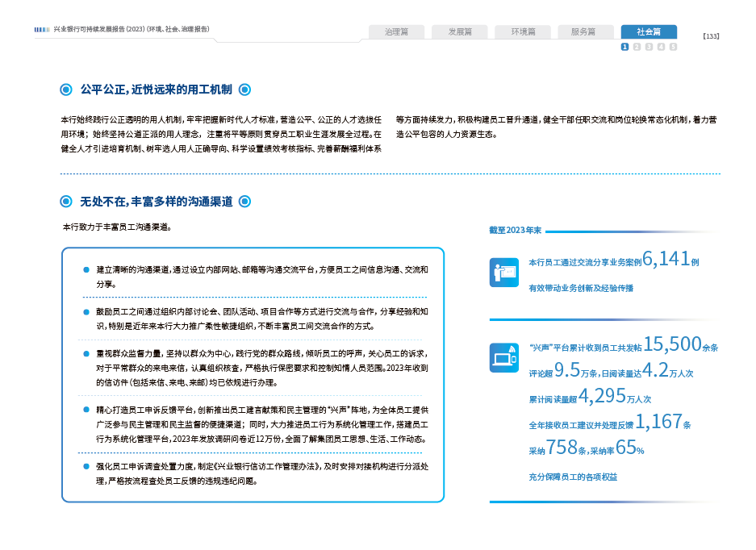Click the active 社会篇 tab
Screen dimensions: 756x550
click(x=649, y=32)
